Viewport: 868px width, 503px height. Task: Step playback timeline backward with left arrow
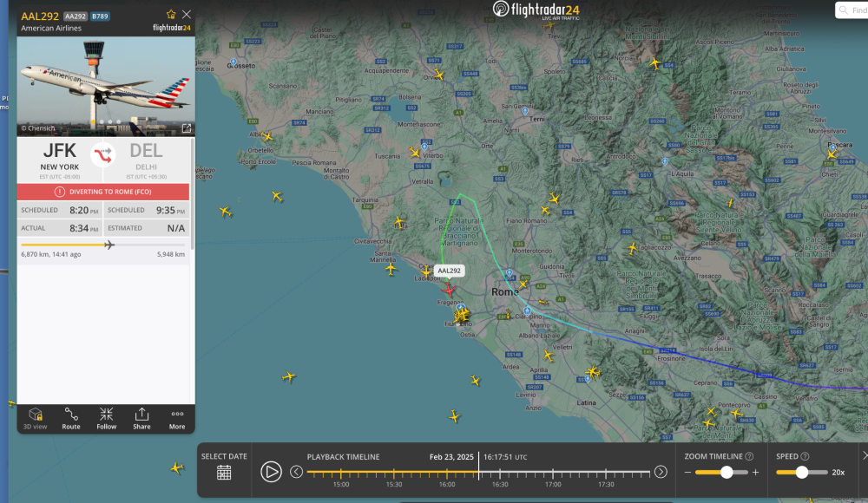click(x=296, y=472)
